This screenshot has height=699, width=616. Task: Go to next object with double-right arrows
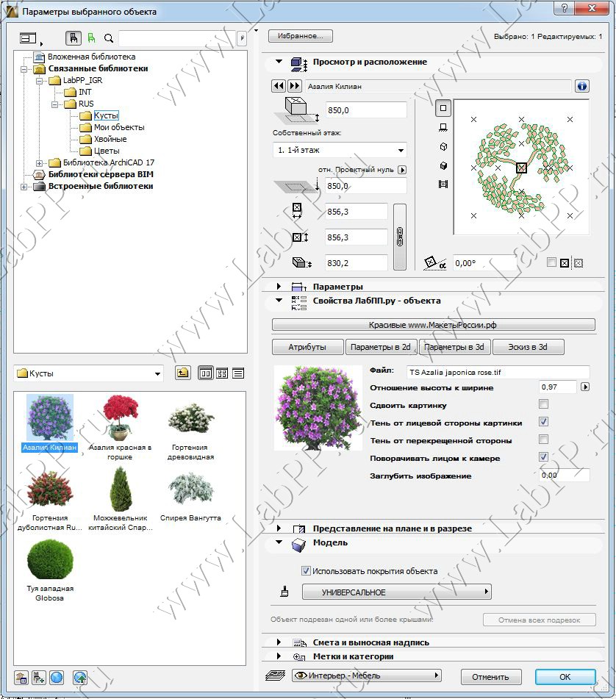[x=294, y=85]
